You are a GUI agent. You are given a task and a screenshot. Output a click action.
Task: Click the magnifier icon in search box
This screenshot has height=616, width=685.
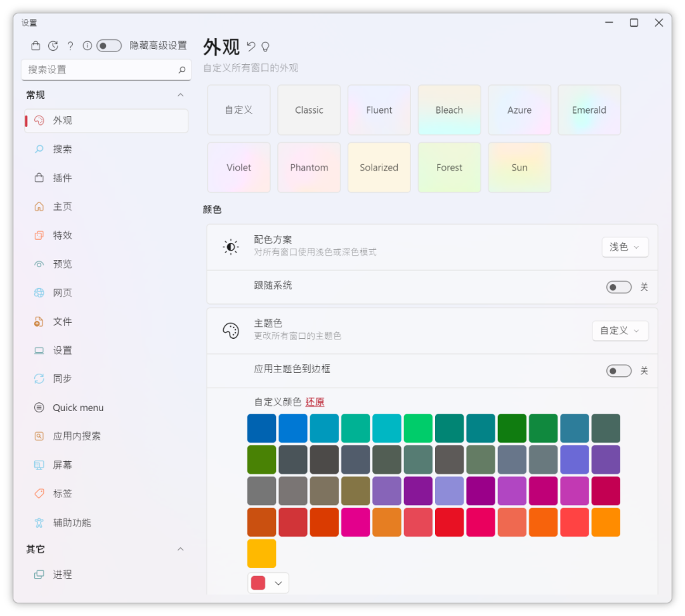pos(182,69)
